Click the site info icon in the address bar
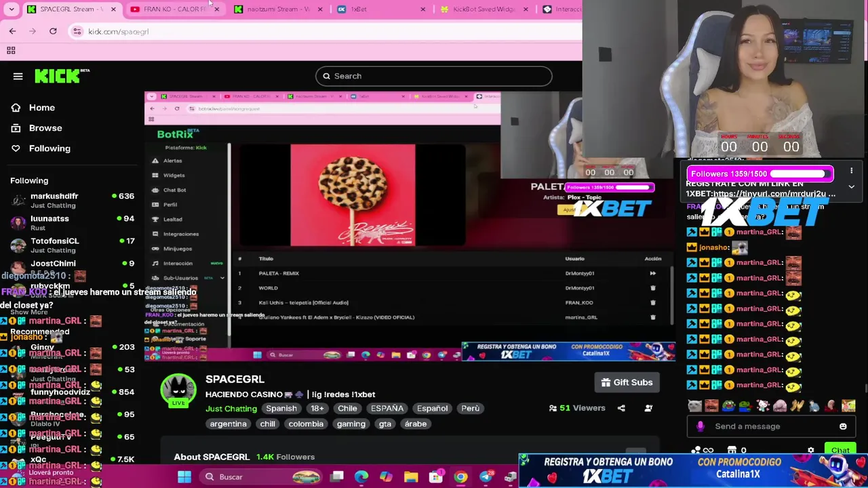This screenshot has height=488, width=868. point(77,31)
